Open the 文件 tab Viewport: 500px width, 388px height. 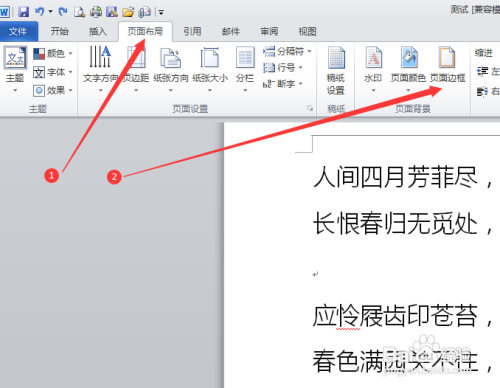(x=18, y=32)
